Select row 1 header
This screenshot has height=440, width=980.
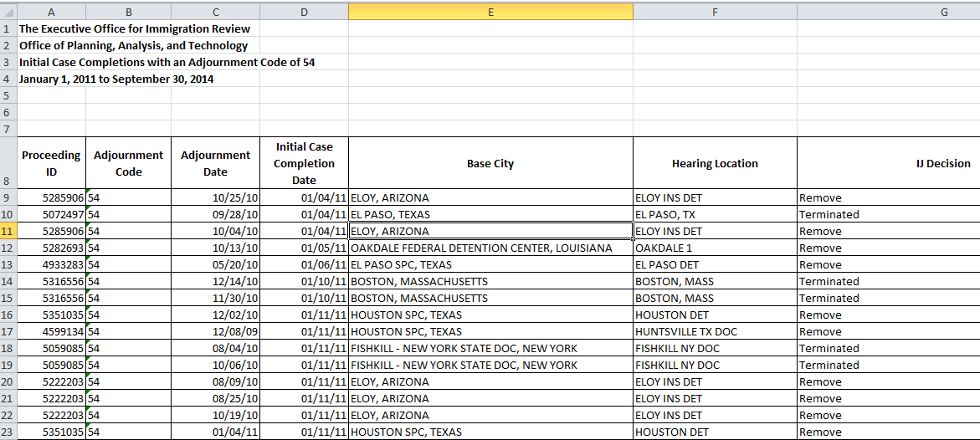coord(8,28)
